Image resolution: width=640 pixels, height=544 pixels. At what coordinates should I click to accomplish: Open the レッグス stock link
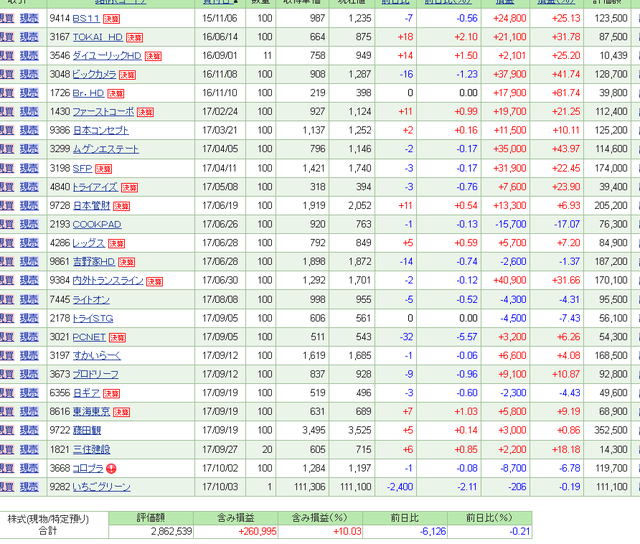point(89,244)
